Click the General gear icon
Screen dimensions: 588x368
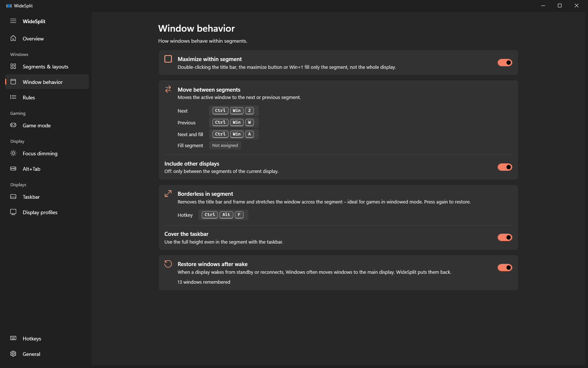(13, 354)
